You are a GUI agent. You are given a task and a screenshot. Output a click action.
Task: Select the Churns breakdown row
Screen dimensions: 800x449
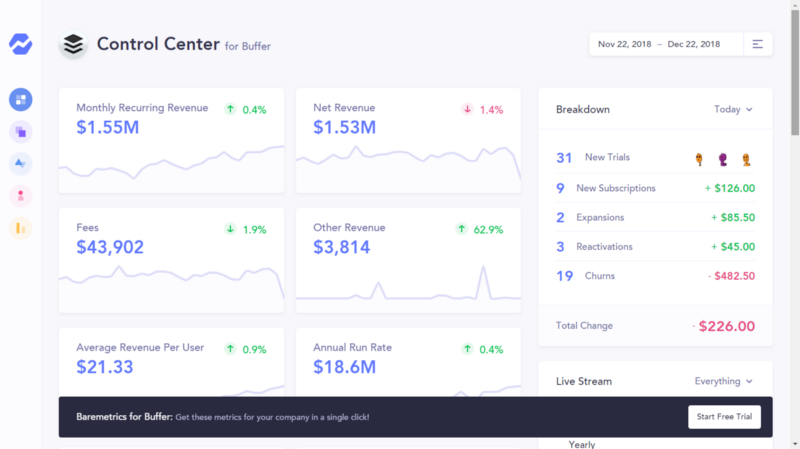[x=655, y=276]
